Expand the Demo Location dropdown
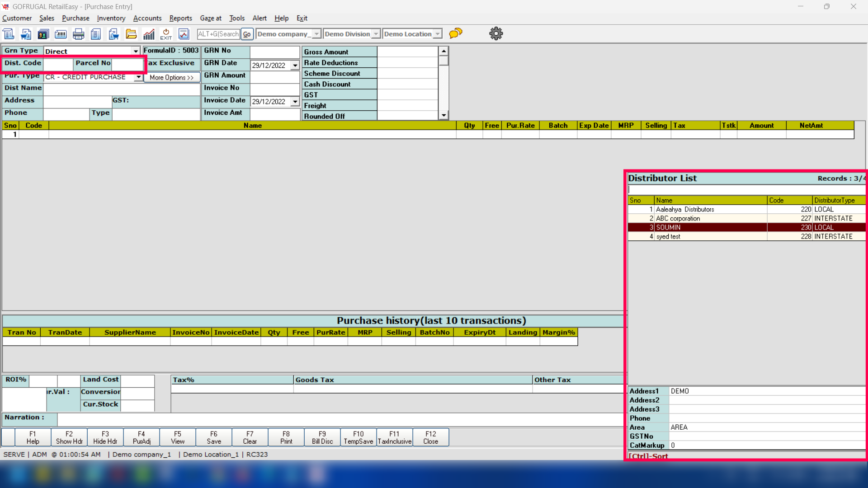This screenshot has width=868, height=488. pos(438,34)
